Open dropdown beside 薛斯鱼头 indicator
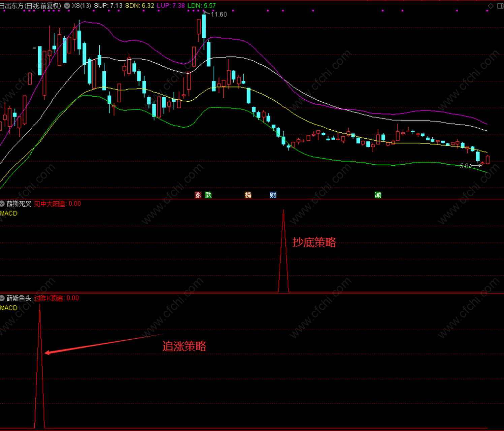This screenshot has height=431, width=504. coord(2,298)
